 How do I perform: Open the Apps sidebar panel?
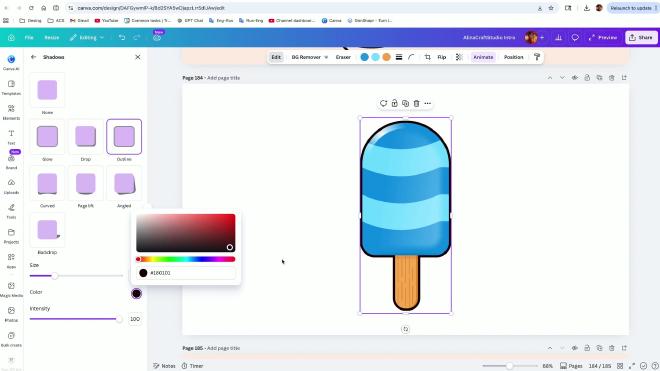pos(11,261)
